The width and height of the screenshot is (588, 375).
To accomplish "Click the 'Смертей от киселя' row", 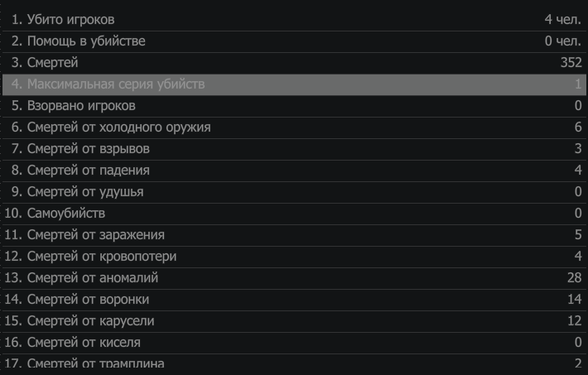I will tap(294, 343).
